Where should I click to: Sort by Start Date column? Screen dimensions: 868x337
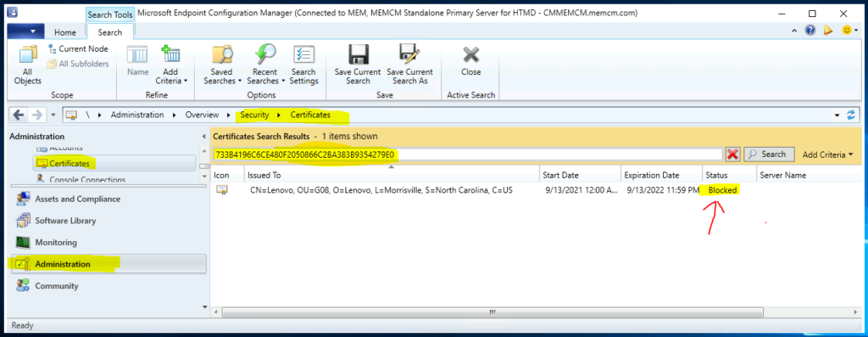tap(580, 175)
